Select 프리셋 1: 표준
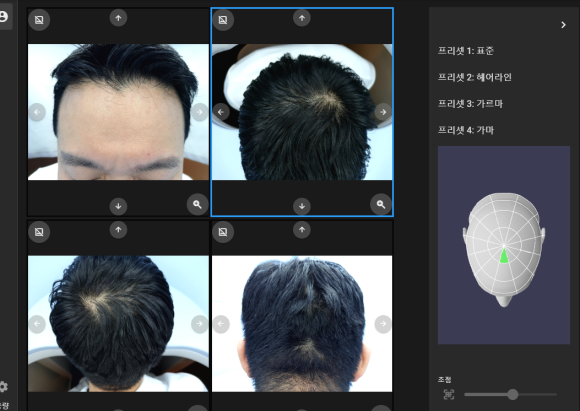Image resolution: width=580 pixels, height=411 pixels. [x=466, y=51]
